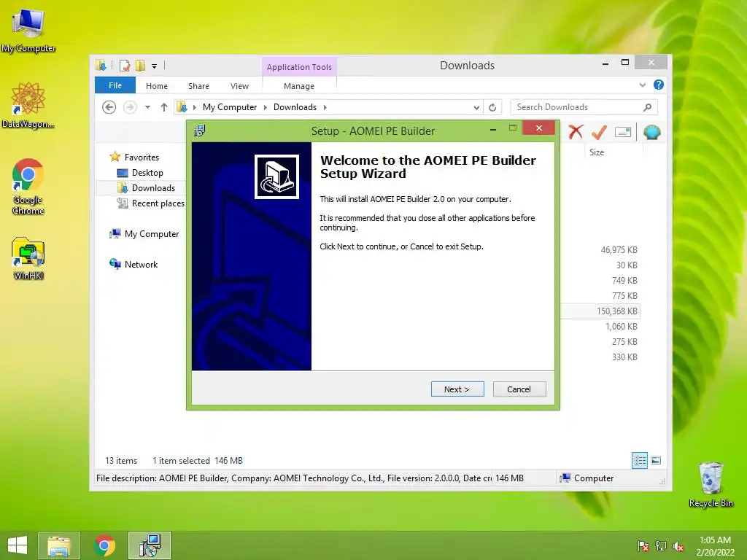Open Chrome from the taskbar
The width and height of the screenshot is (747, 560).
[x=104, y=545]
